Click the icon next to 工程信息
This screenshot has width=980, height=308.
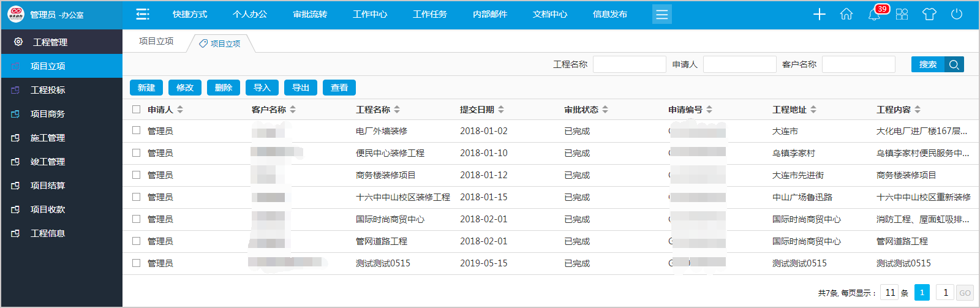coord(16,233)
